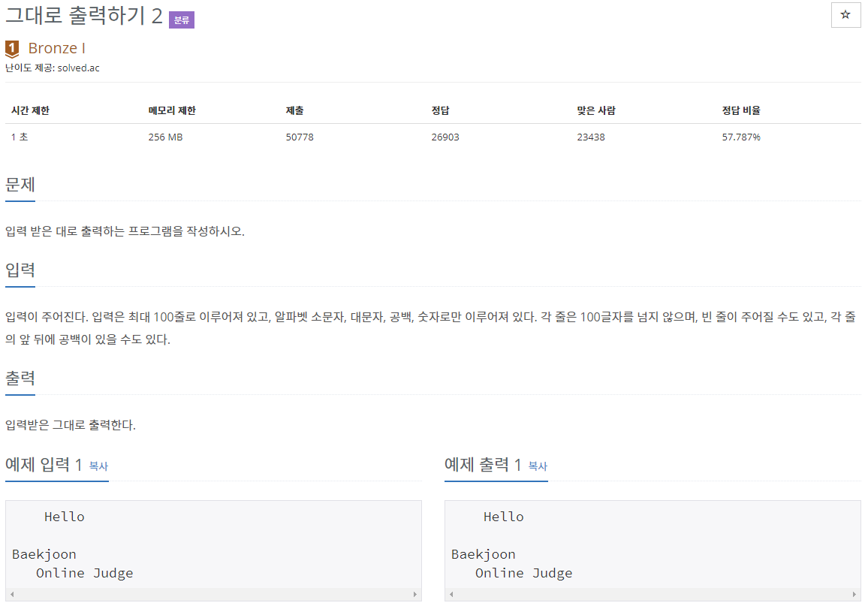Click the ratio value 57.787%
Viewport: 868px width, 609px height.
coord(741,137)
